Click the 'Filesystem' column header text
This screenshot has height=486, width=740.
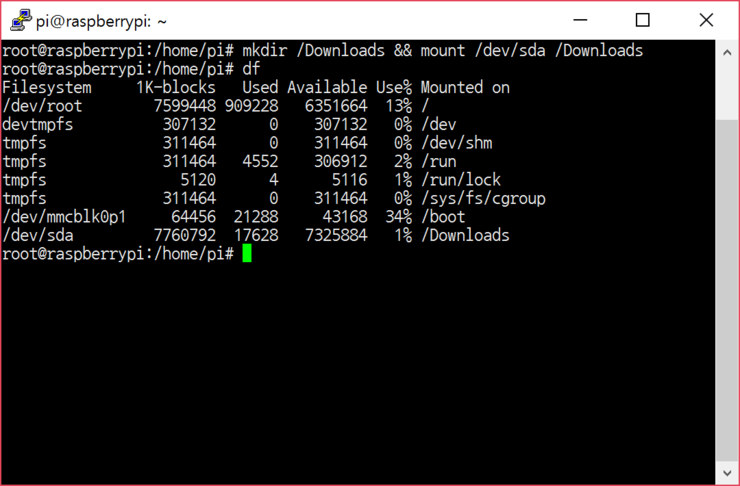[47, 87]
